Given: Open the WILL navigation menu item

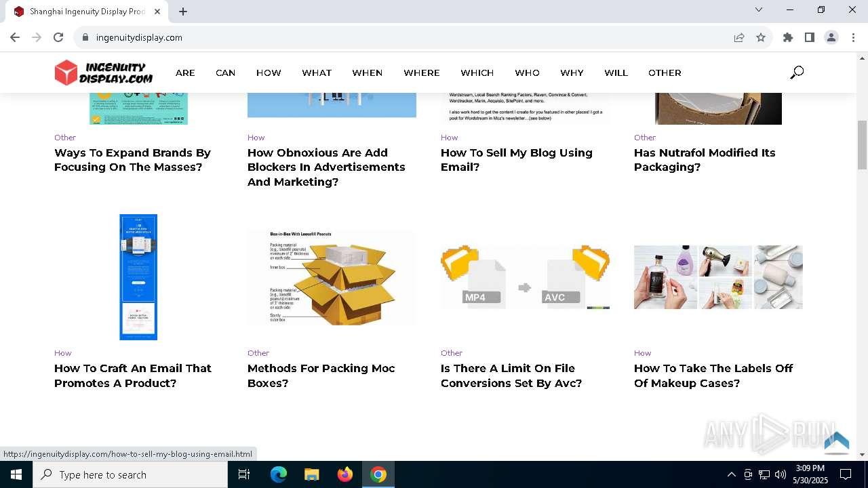Looking at the screenshot, I should 616,73.
